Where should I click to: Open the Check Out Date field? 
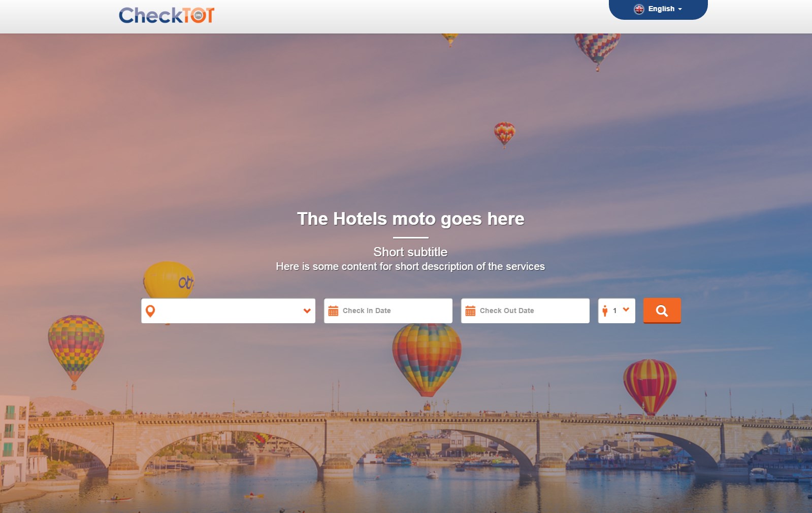525,311
